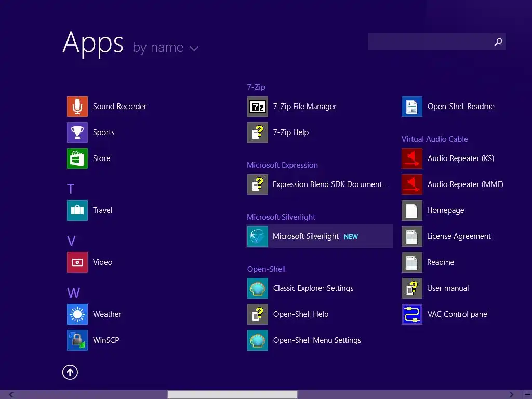Click the 'Open-Shell Menu Settings' label

(317, 340)
